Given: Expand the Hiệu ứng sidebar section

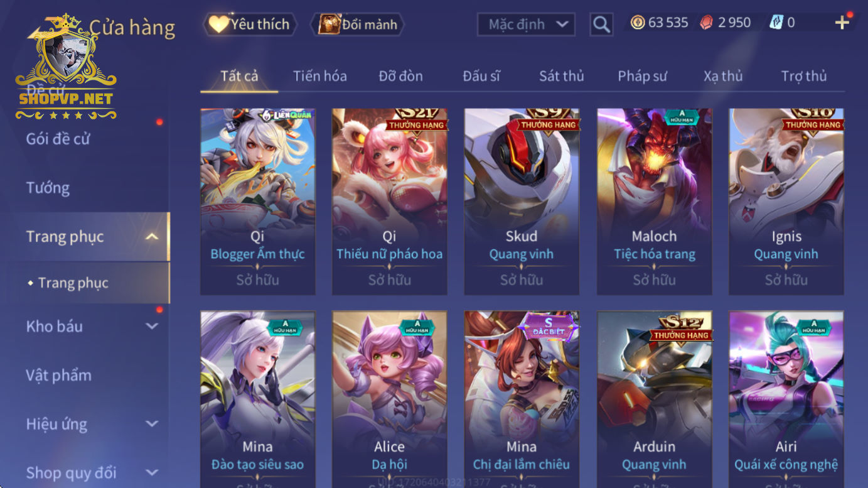Looking at the screenshot, I should click(152, 424).
